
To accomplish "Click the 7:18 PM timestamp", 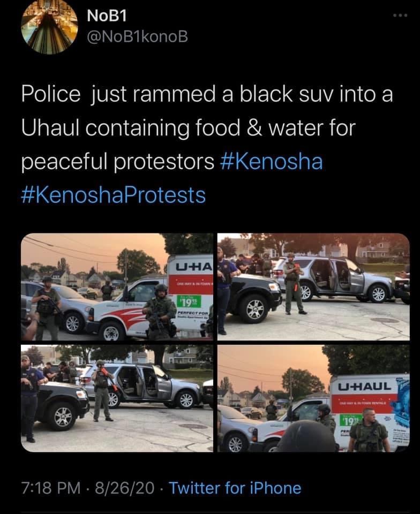I will pyautogui.click(x=51, y=488).
